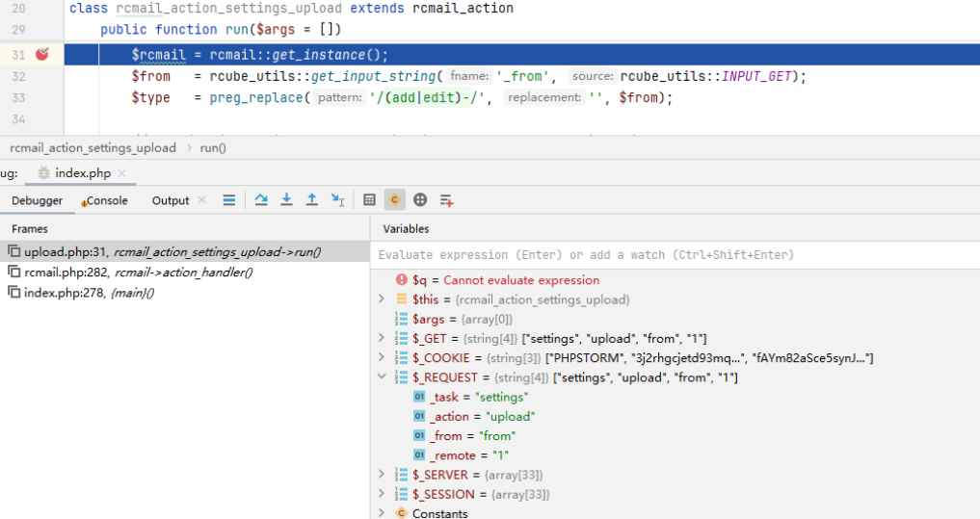Screen dimensions: 980x519
Task: Click the frame icon beside rcmail.php:282
Action: coord(13,272)
